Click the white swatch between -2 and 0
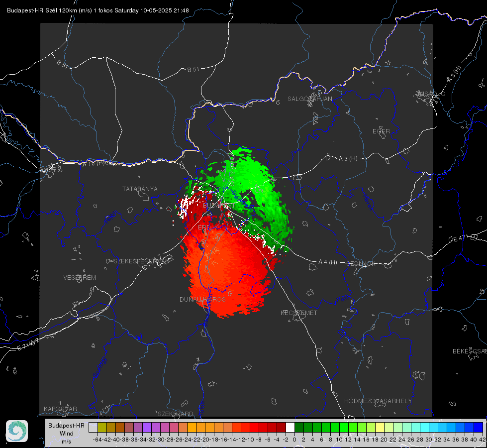 coord(290,427)
